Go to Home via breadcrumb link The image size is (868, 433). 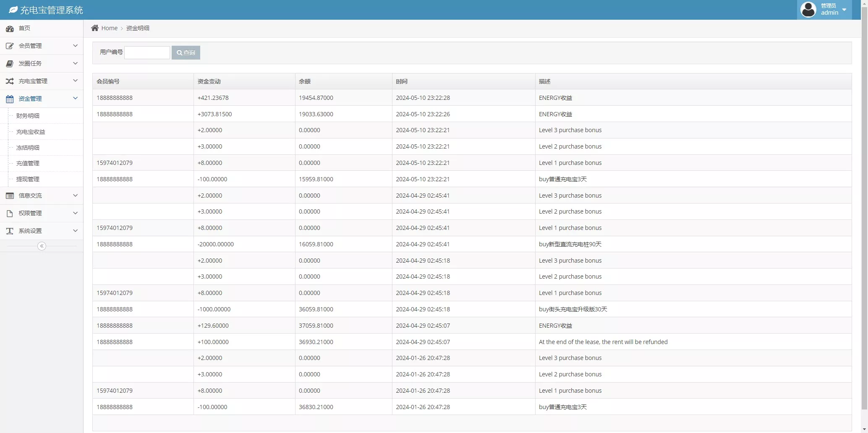109,28
